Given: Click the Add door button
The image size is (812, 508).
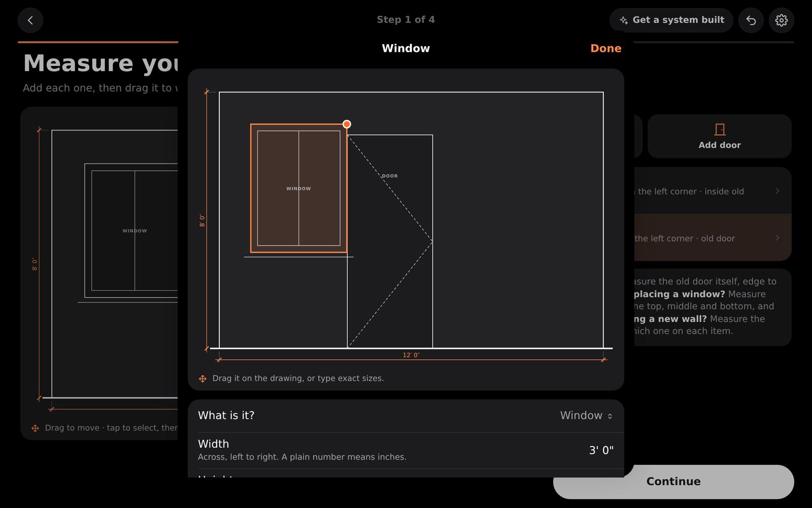Looking at the screenshot, I should pos(720,136).
